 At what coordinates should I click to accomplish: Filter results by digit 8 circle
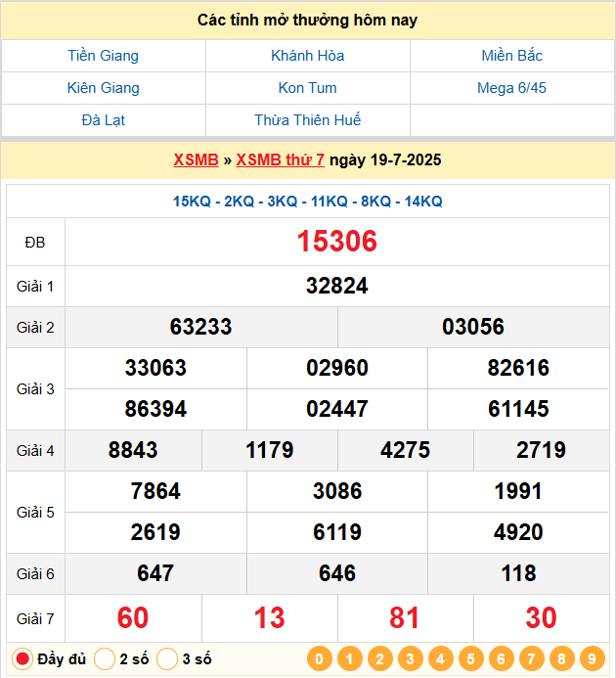(x=561, y=659)
